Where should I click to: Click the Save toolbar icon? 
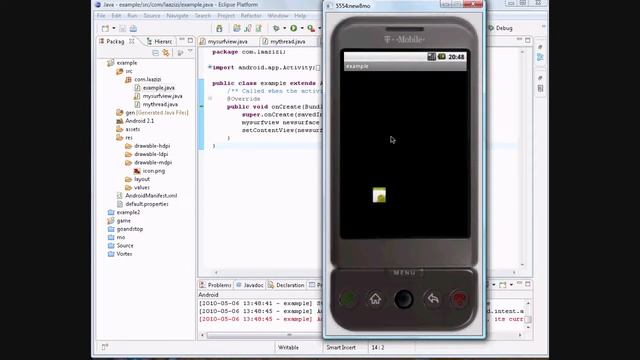[x=122, y=28]
